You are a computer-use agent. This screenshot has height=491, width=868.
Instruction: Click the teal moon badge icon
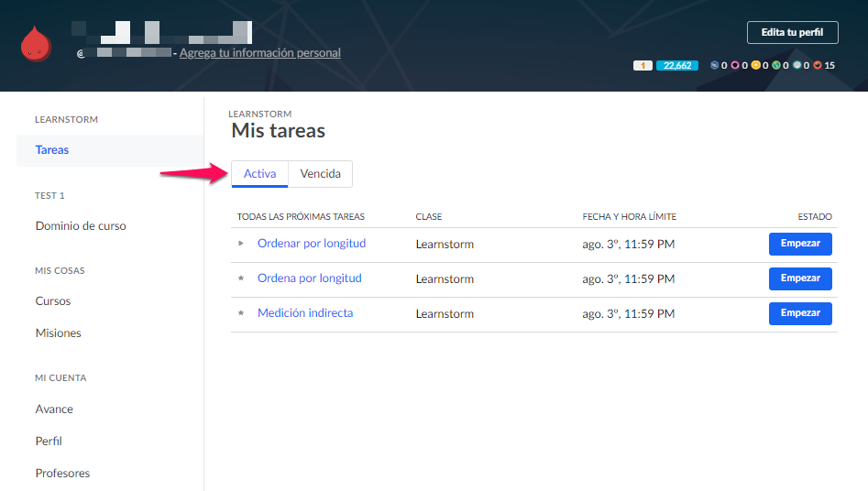[797, 65]
